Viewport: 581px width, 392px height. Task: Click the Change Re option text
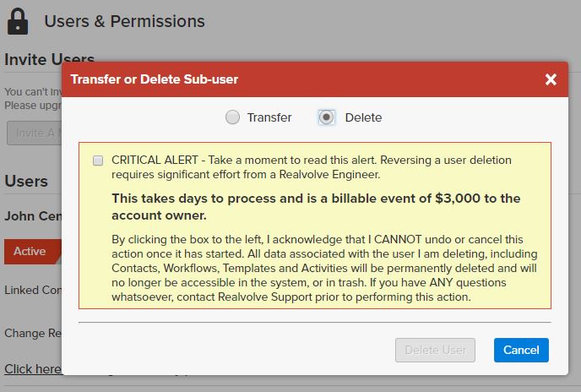tap(33, 333)
